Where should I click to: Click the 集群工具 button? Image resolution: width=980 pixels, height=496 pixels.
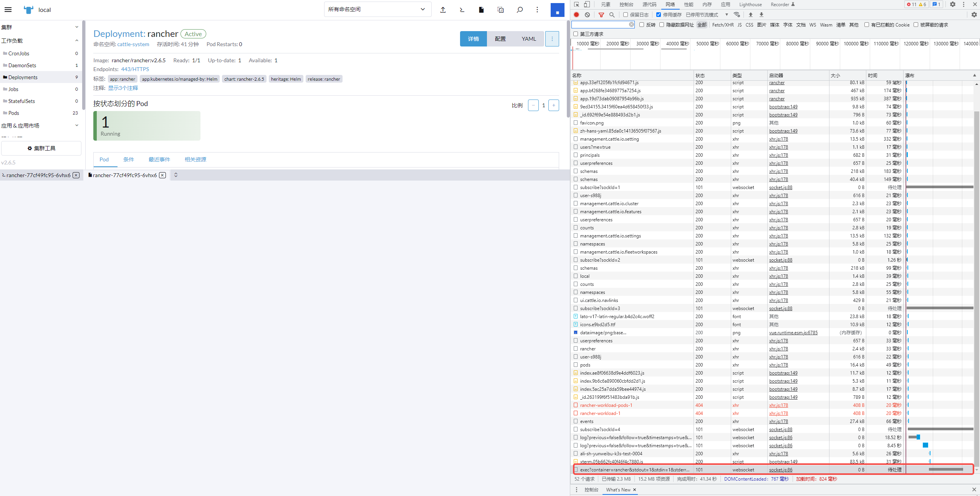[41, 148]
